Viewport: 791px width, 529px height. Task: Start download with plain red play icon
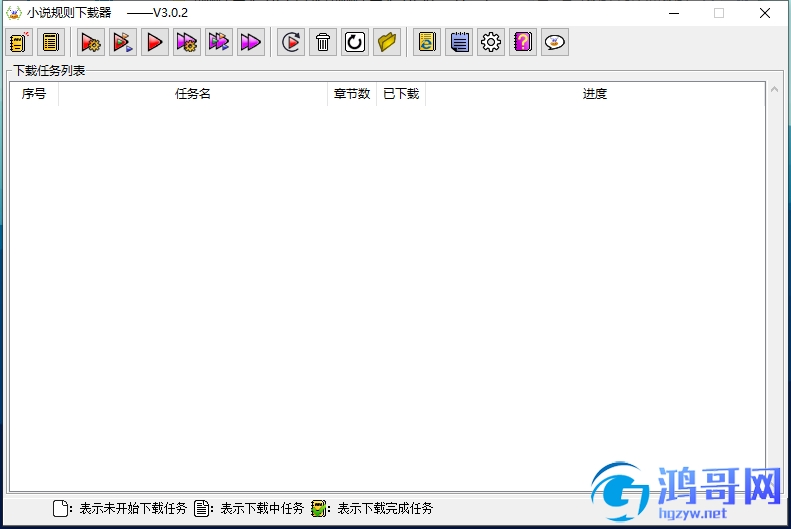tap(154, 42)
